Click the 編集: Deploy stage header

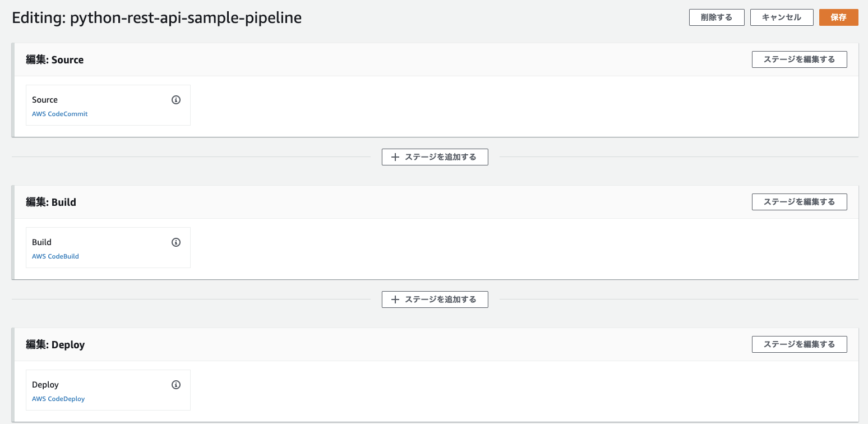[x=56, y=344]
